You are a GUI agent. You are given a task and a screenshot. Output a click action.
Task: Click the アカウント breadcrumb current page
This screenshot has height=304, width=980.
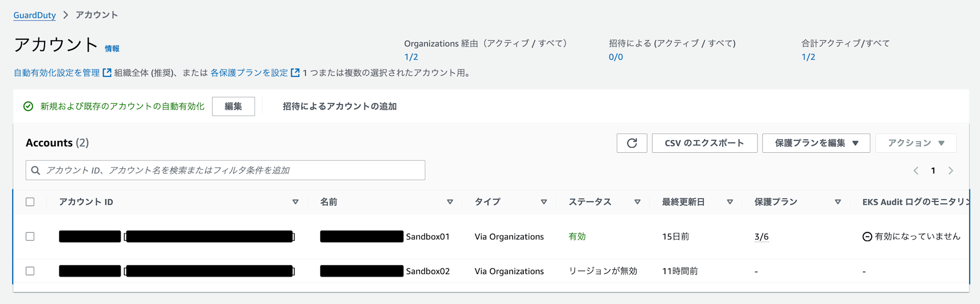click(97, 15)
